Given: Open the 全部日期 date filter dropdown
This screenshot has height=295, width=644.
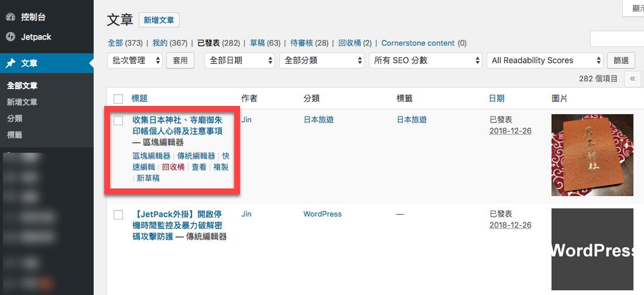Looking at the screenshot, I should (x=240, y=60).
